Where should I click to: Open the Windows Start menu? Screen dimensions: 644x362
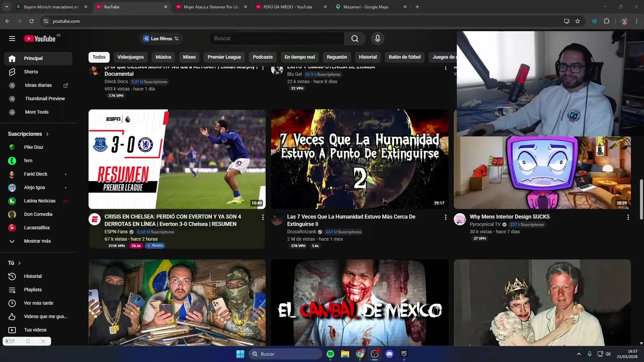(x=240, y=354)
